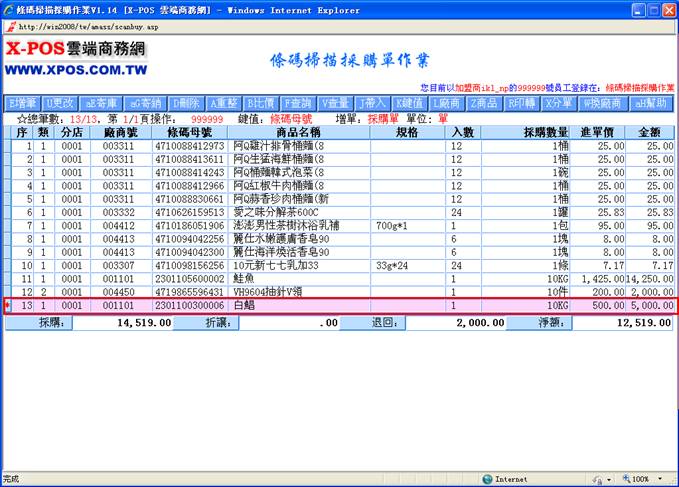The width and height of the screenshot is (679, 487).
Task: Open the WWW.XPOS.COM.TW link
Action: (77, 72)
